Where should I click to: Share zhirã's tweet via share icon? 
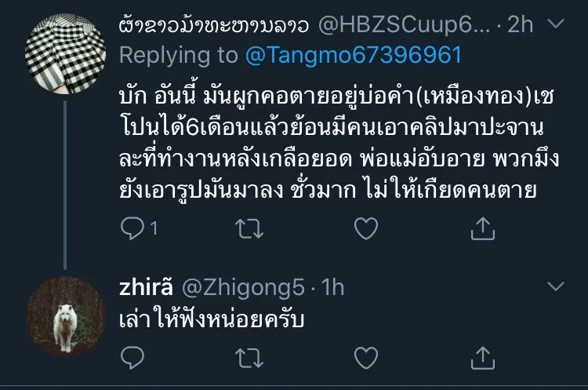pyautogui.click(x=483, y=357)
